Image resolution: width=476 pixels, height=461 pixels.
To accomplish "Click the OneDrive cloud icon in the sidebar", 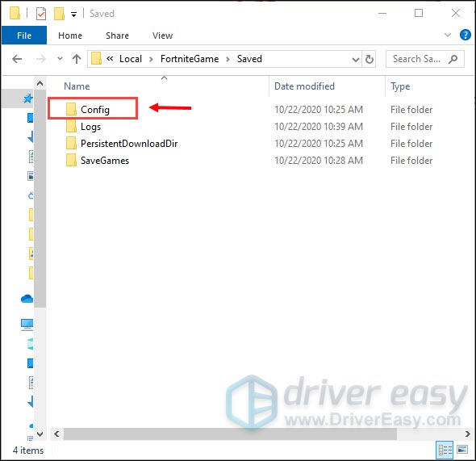I will point(27,299).
